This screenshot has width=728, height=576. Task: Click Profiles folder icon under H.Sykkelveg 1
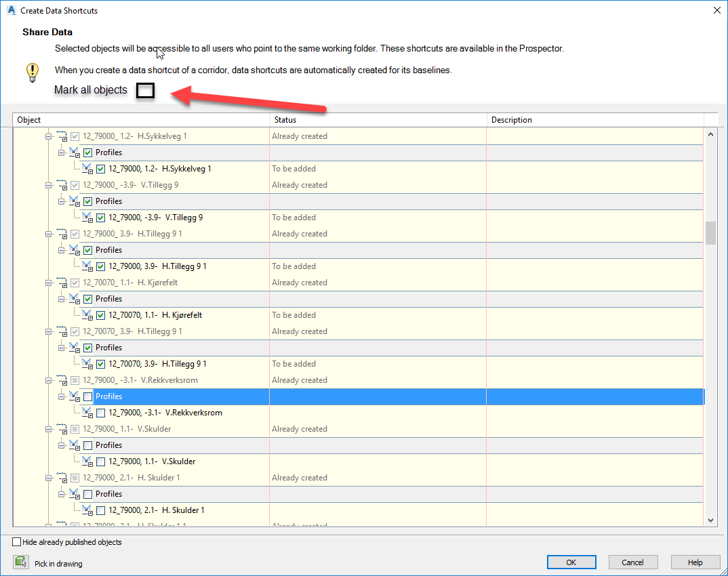(x=75, y=152)
